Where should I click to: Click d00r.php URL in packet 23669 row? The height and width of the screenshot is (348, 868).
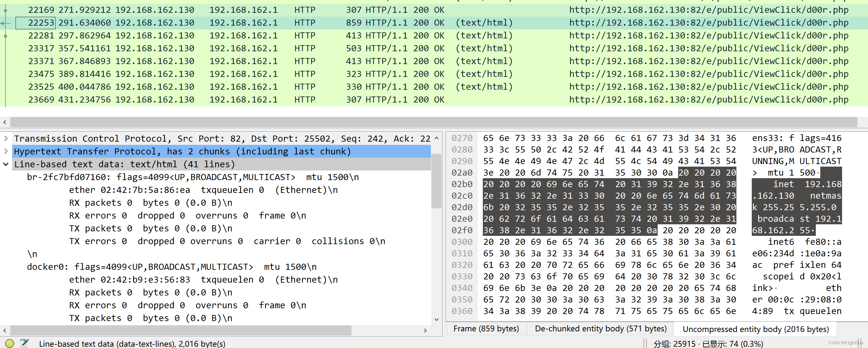[x=709, y=99]
